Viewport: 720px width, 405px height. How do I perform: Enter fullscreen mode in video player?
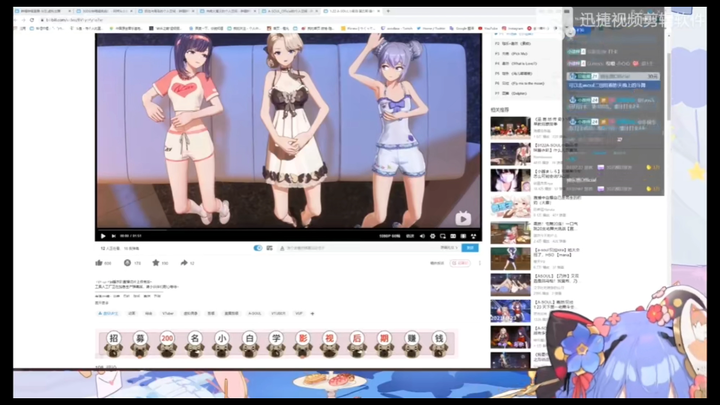pos(473,236)
